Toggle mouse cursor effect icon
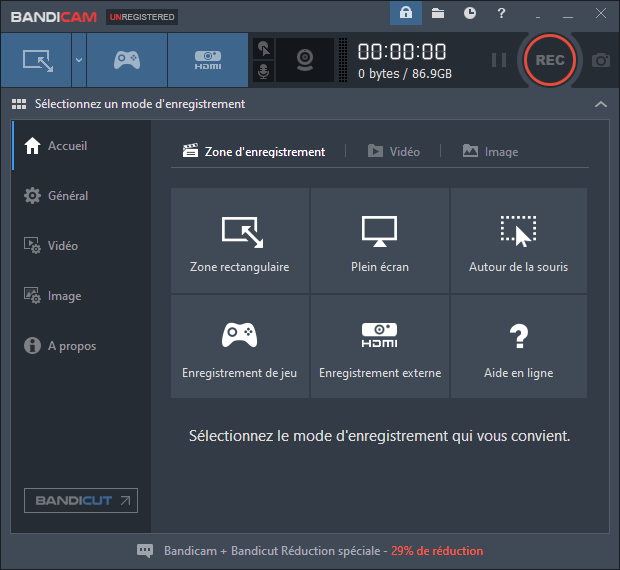620x570 pixels. click(x=263, y=49)
